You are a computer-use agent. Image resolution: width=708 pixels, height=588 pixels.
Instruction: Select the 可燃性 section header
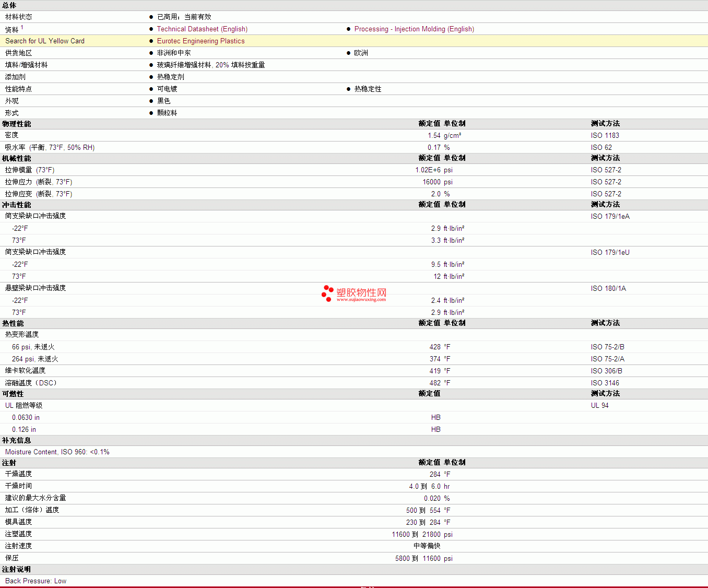pos(13,394)
